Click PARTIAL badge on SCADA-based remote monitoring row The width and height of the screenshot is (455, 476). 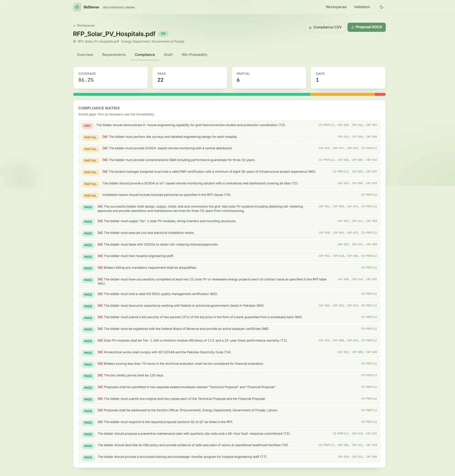[90, 149]
